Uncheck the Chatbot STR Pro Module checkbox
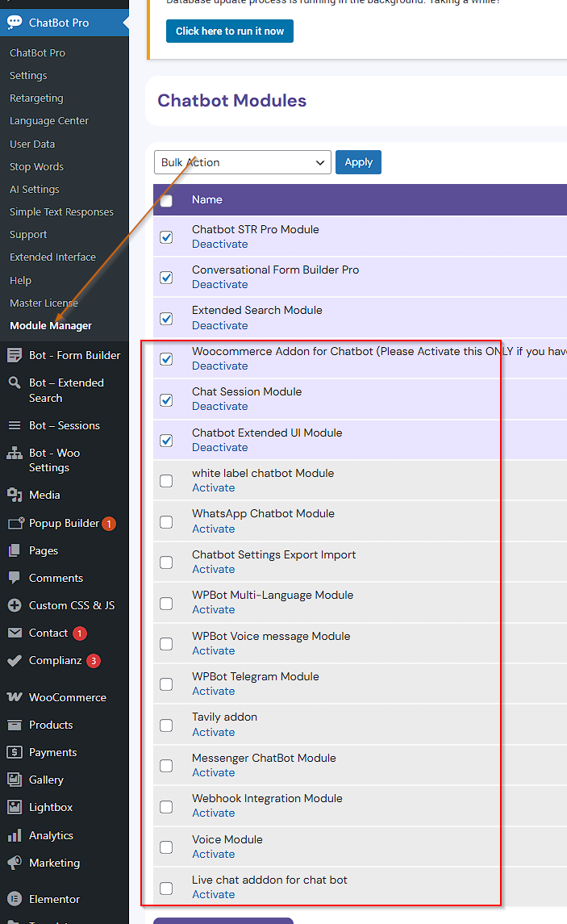The image size is (567, 924). pyautogui.click(x=166, y=237)
